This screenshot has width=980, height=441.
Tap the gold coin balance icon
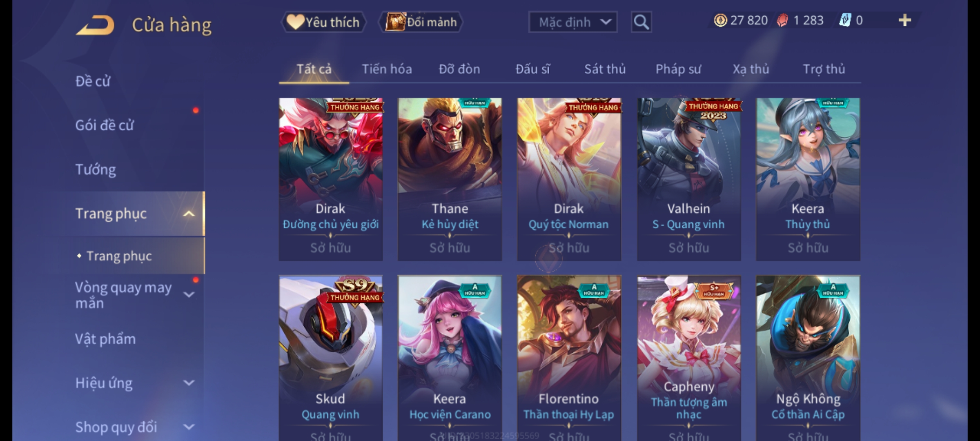720,20
